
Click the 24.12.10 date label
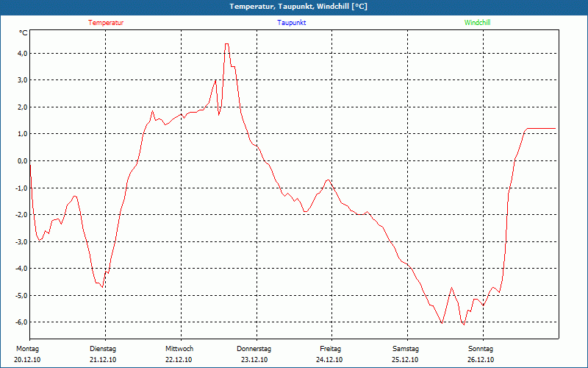(x=329, y=360)
